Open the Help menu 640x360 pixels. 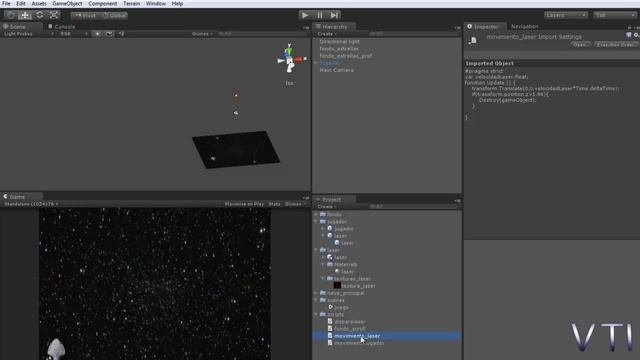click(x=177, y=4)
